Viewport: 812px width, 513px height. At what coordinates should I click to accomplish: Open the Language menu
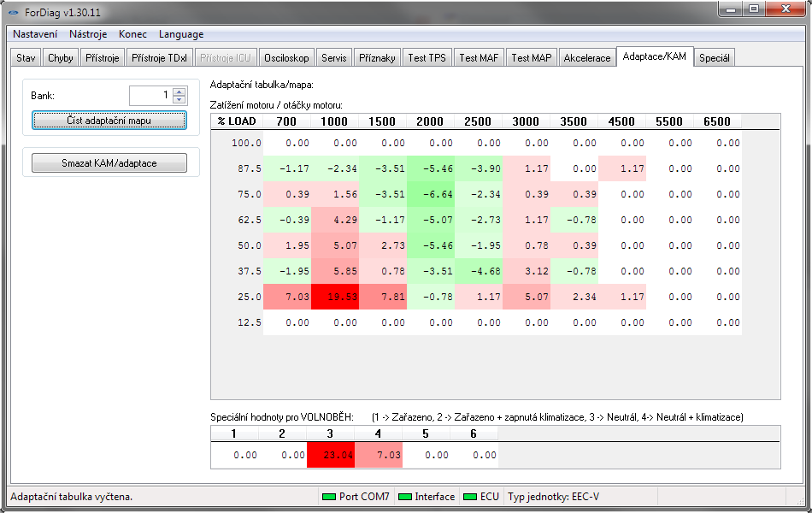point(180,34)
